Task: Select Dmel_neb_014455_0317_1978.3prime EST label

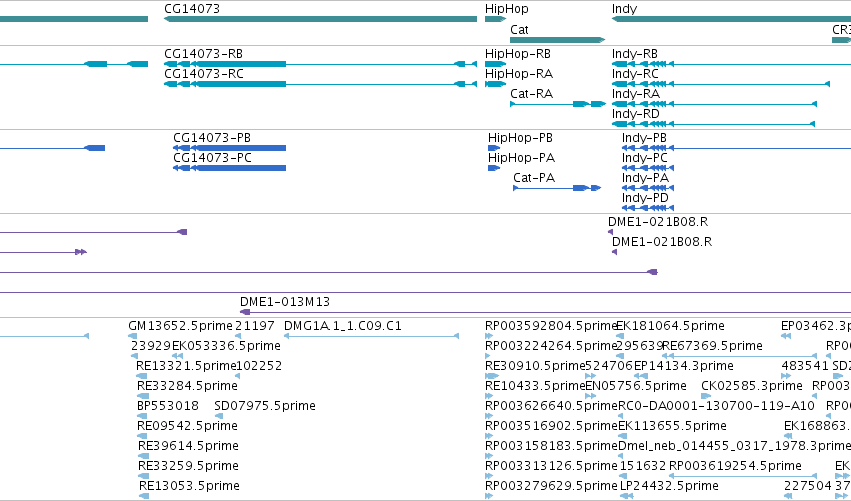Action: [734, 446]
